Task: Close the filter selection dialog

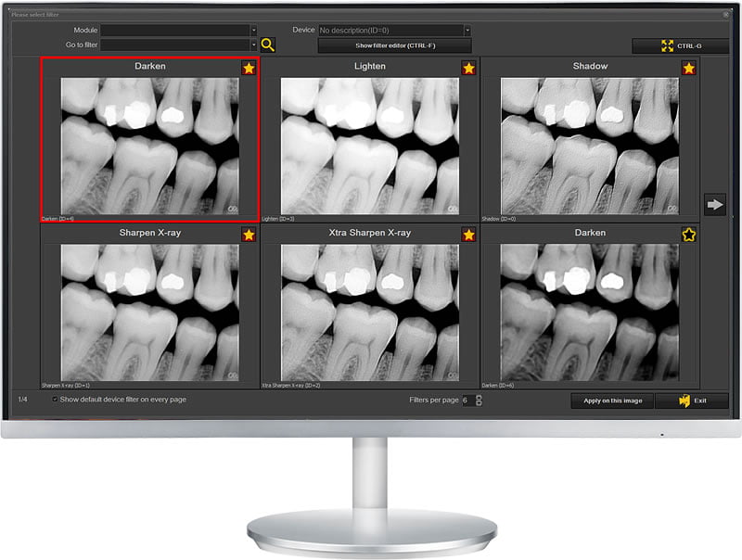Action: (726, 15)
